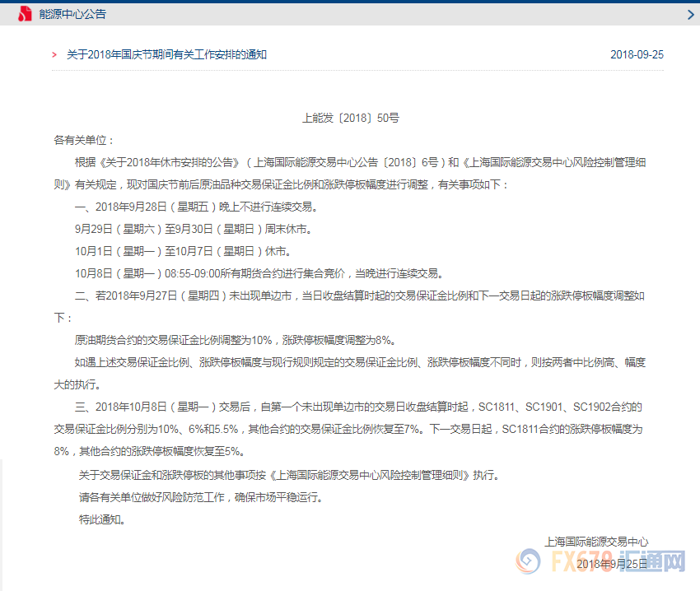
Task: Click the red energy center logo icon
Action: [x=26, y=15]
